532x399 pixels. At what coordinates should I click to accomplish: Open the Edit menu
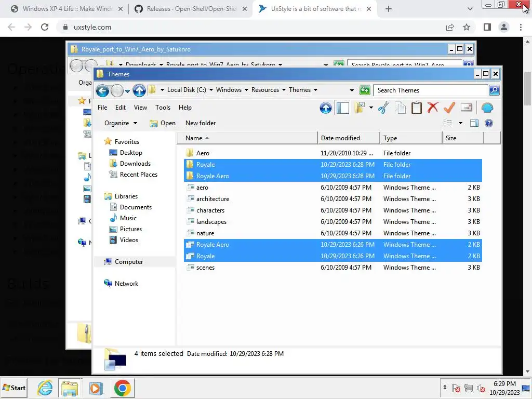click(121, 108)
